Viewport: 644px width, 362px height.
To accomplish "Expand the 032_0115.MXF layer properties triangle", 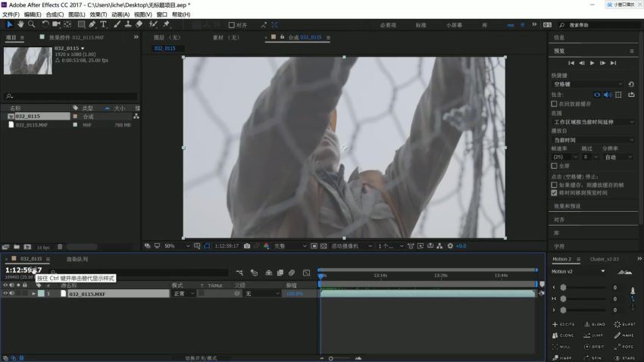I will [33, 293].
